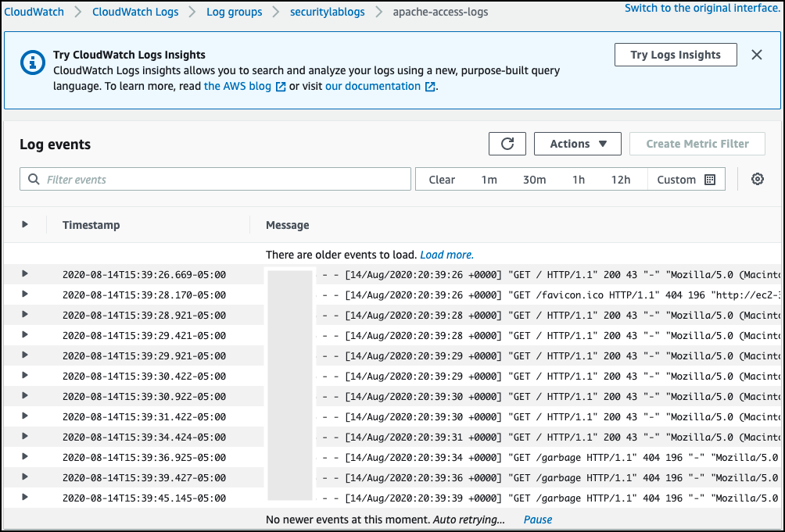Expand the log event at 15:39:39.427
785x532 pixels.
point(24,477)
